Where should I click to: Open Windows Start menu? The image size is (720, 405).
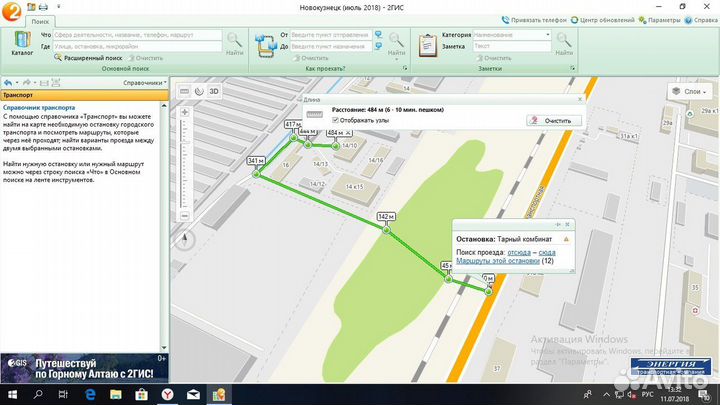(12, 394)
